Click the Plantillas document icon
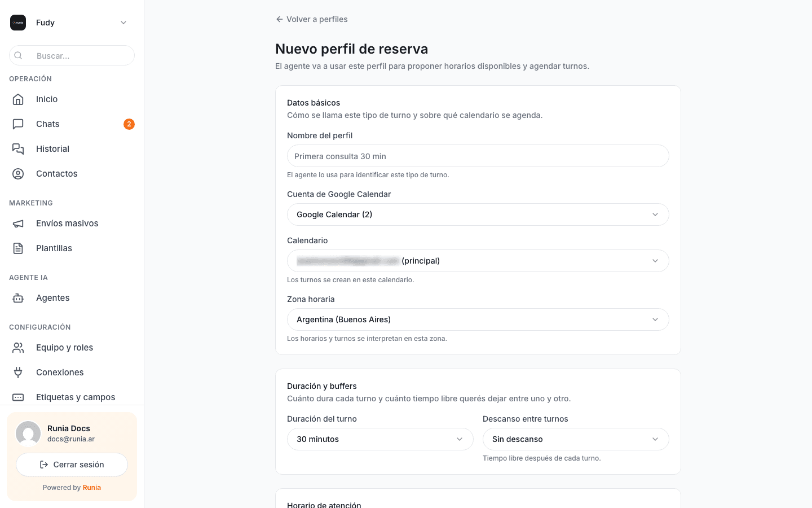 pos(18,248)
